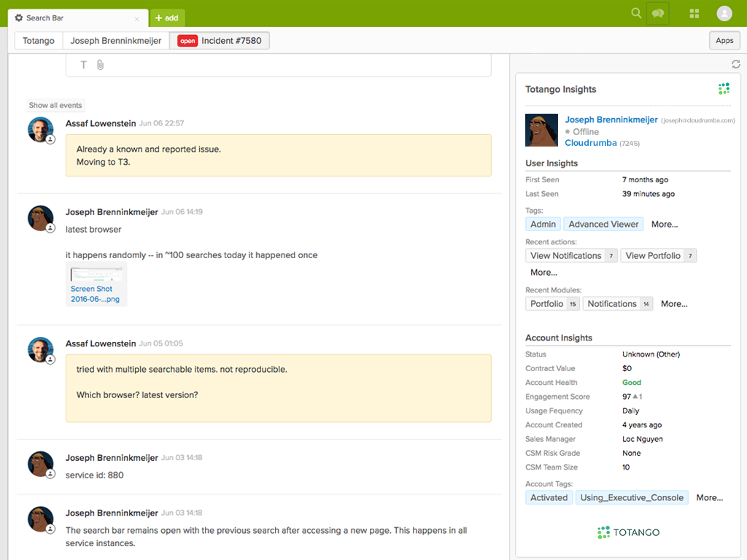The image size is (747, 560).
Task: Expand More user tags
Action: [x=665, y=225]
